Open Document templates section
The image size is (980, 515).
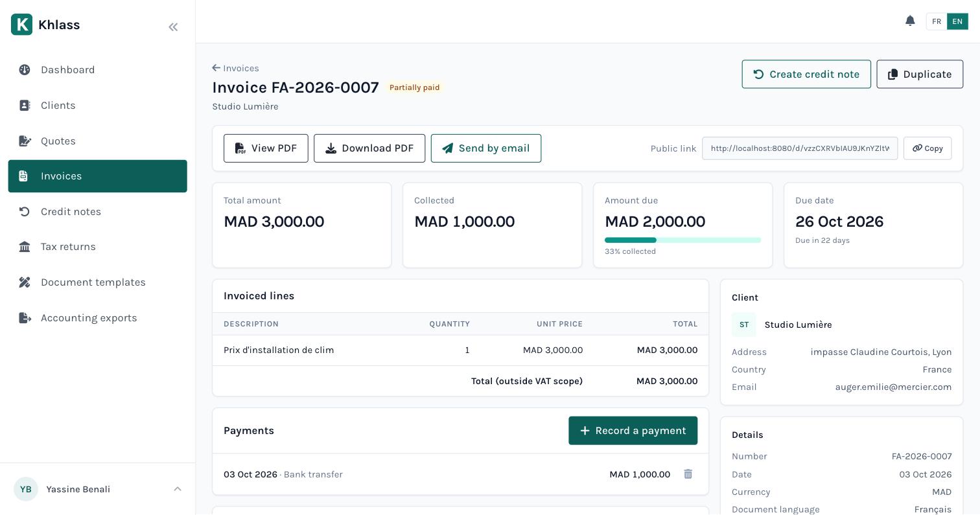pyautogui.click(x=97, y=282)
